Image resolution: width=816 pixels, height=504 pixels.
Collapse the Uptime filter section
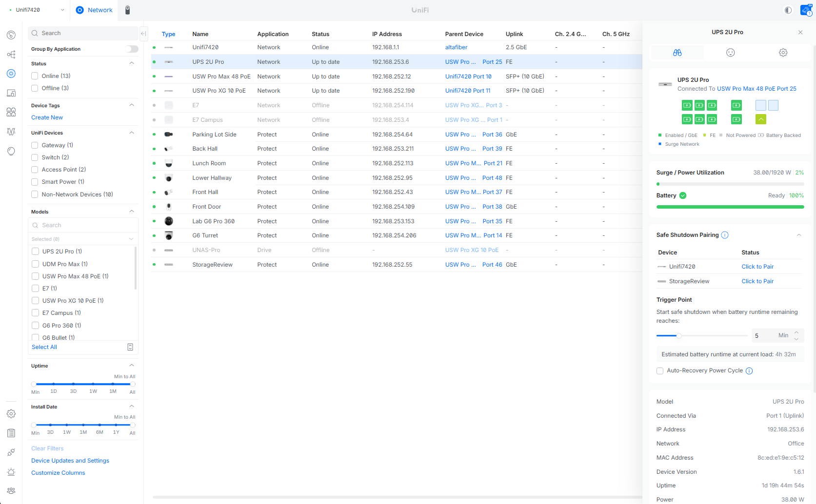(132, 366)
